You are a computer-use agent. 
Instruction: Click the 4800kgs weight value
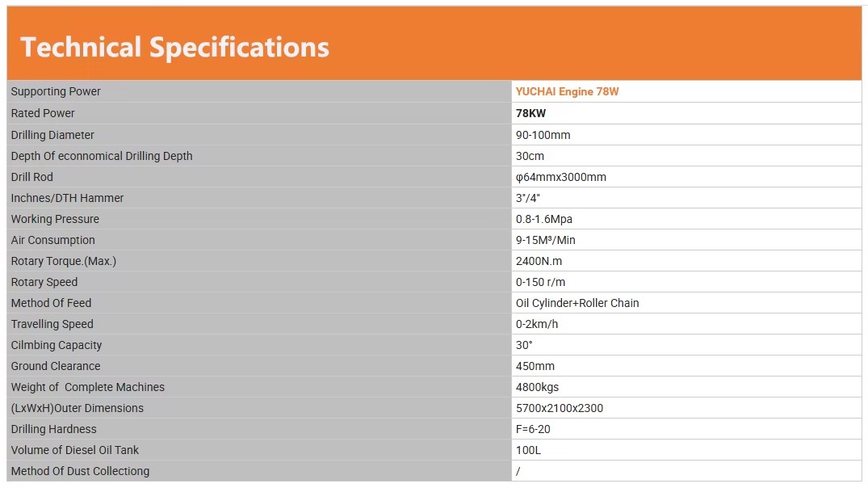click(x=537, y=388)
